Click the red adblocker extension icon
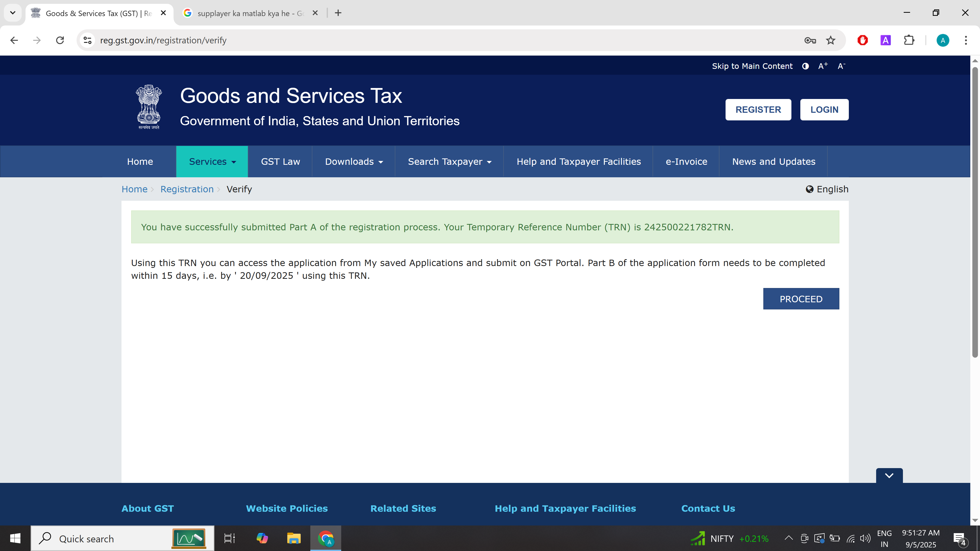This screenshot has height=551, width=980. click(x=862, y=40)
